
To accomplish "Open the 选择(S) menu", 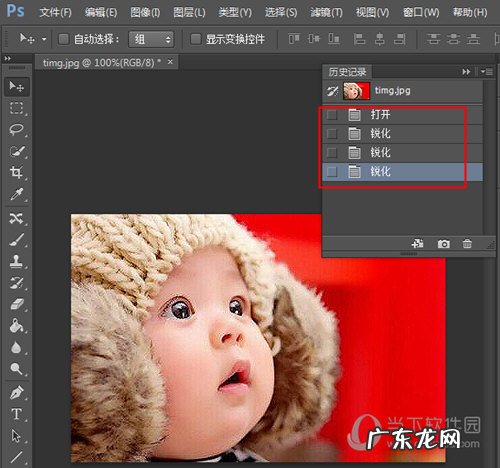I will coord(281,13).
